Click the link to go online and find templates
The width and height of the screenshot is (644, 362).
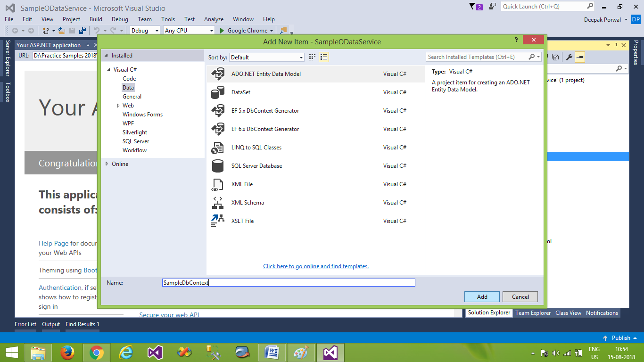pos(315,266)
